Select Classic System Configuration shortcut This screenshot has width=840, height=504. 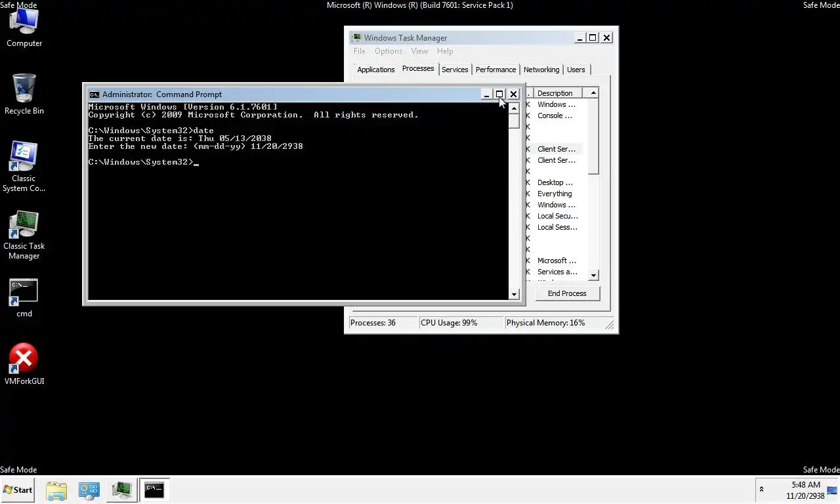24,167
